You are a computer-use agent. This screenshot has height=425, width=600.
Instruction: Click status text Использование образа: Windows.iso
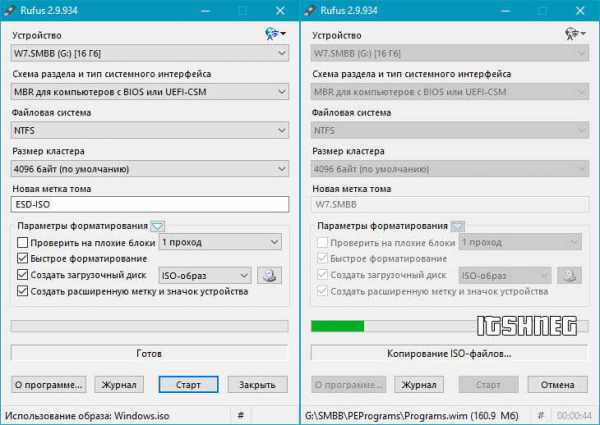click(x=87, y=415)
